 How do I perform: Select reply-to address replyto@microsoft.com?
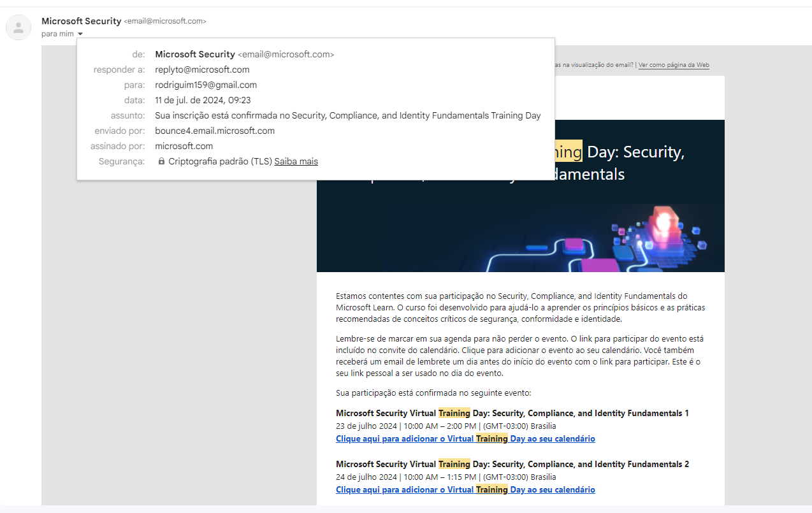click(x=202, y=69)
